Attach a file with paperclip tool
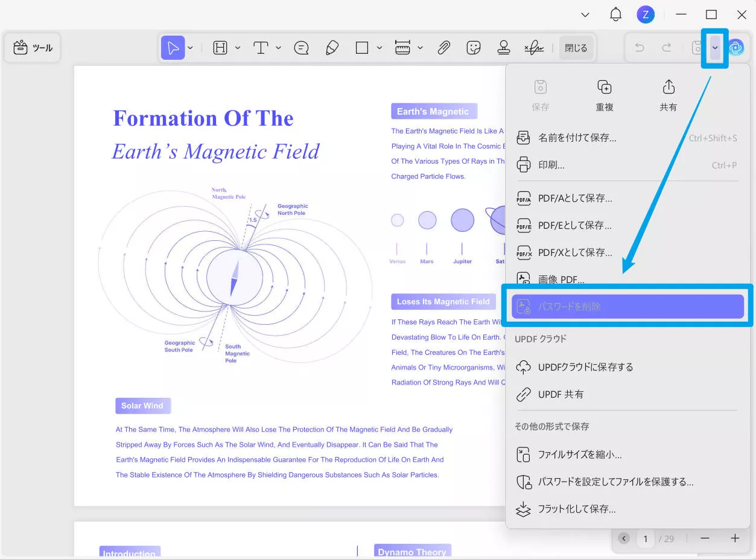The width and height of the screenshot is (756, 559). pyautogui.click(x=444, y=48)
